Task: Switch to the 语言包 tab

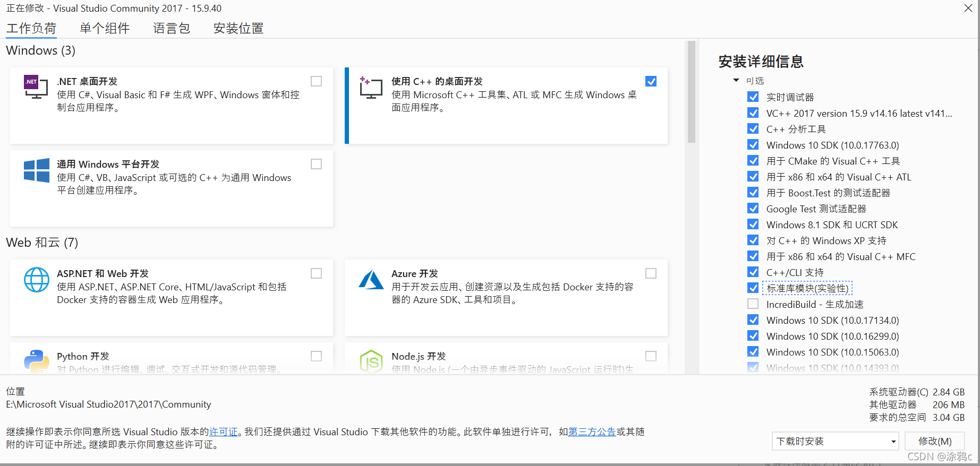Action: pos(172,28)
